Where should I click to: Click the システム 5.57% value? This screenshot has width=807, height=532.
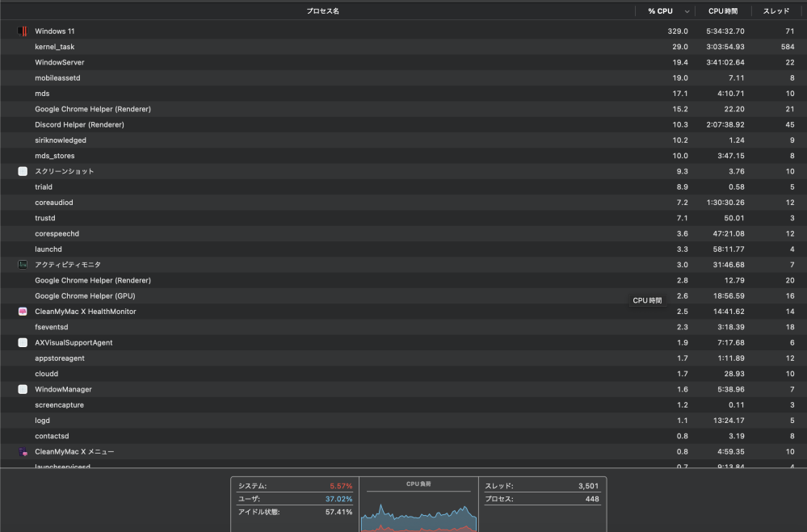[341, 486]
